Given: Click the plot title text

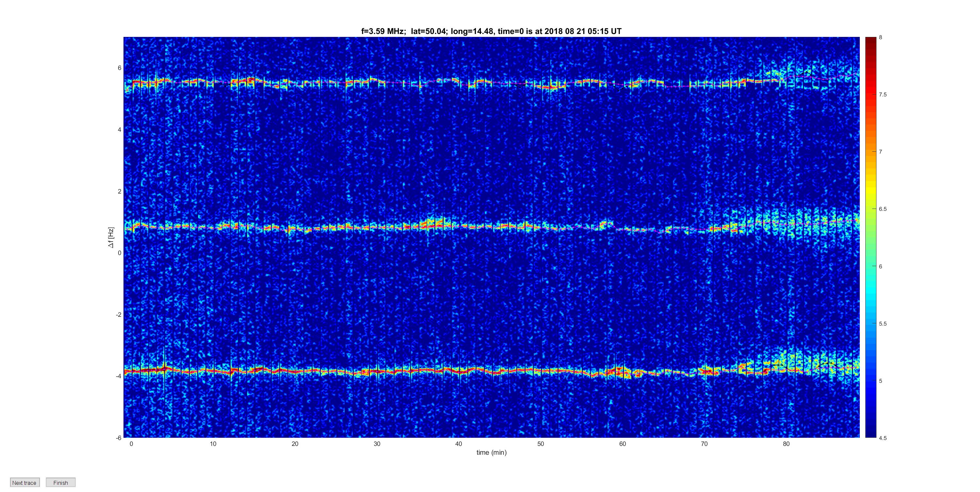Looking at the screenshot, I should click(x=491, y=31).
